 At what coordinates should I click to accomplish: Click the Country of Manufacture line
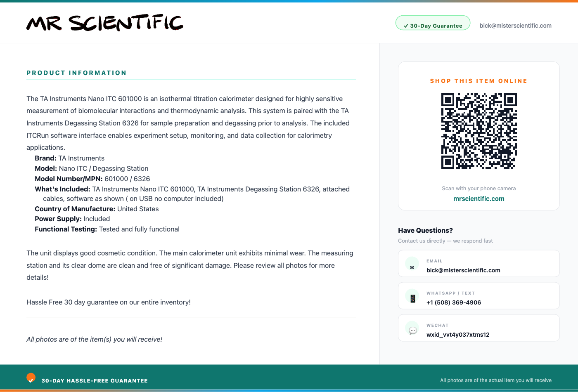[x=97, y=209]
